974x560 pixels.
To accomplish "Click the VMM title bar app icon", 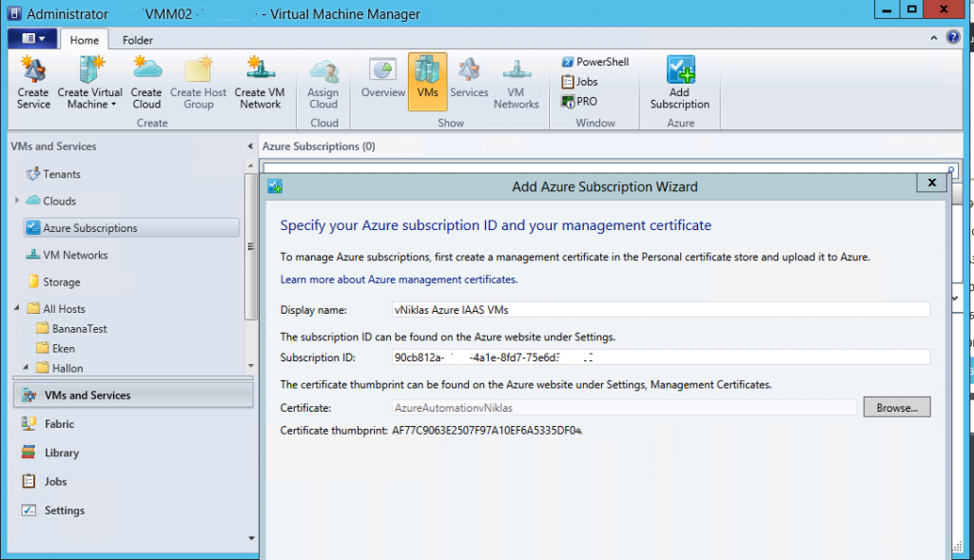I will pos(14,13).
